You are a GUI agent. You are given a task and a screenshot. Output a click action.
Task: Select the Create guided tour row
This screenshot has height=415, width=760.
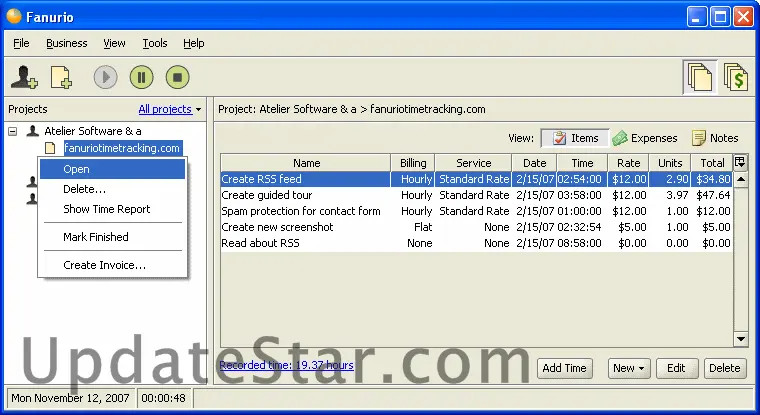click(476, 195)
